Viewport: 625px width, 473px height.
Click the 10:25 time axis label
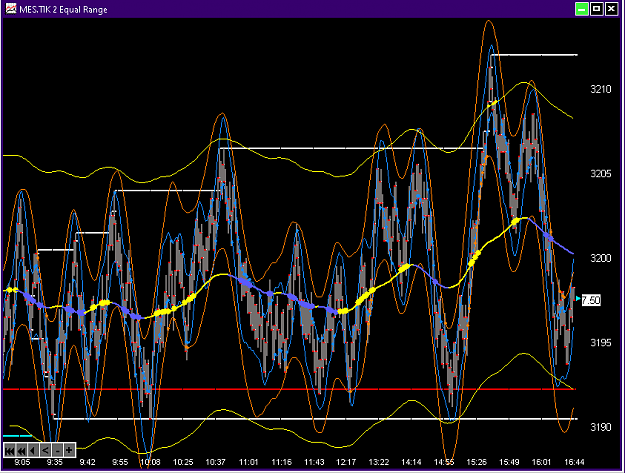click(x=183, y=462)
